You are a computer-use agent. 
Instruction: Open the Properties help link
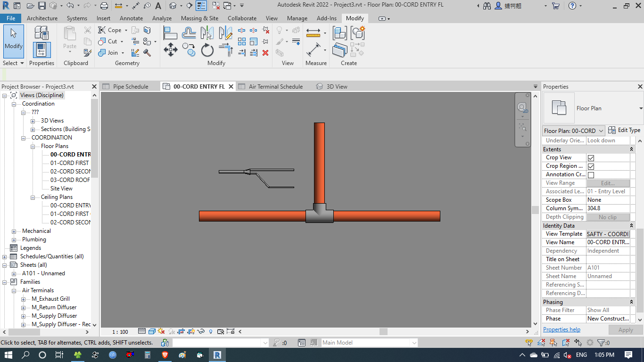coord(561,329)
